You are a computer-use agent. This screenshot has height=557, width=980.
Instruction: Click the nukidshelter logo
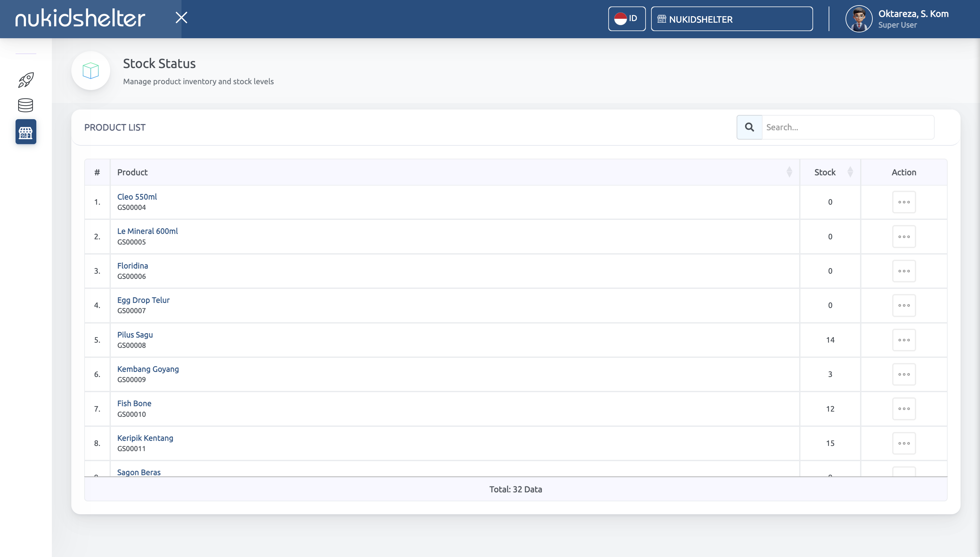point(80,18)
